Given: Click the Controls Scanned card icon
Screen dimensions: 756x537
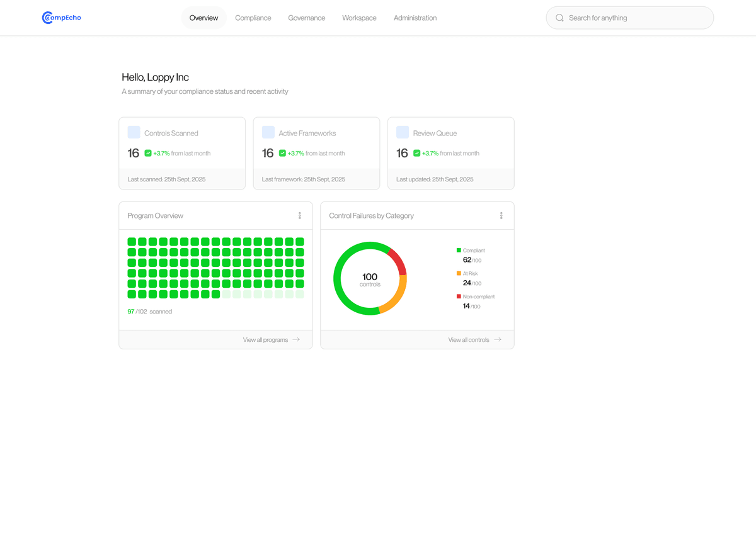Looking at the screenshot, I should (x=134, y=132).
